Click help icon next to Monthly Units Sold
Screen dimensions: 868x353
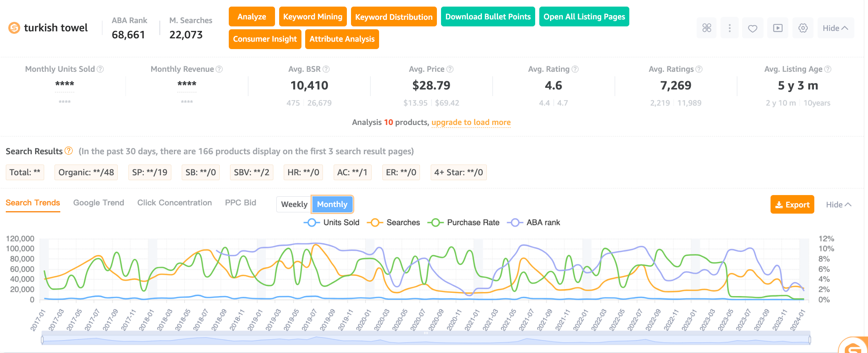100,69
